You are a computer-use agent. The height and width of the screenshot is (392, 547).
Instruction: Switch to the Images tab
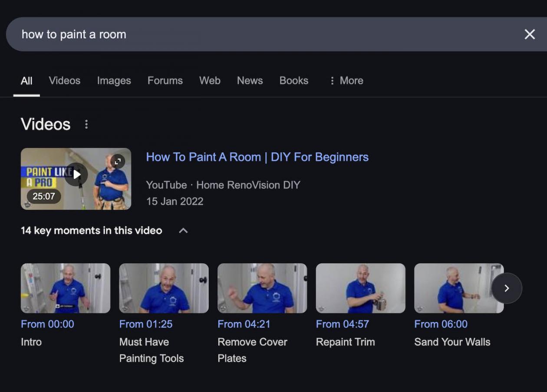pyautogui.click(x=114, y=81)
